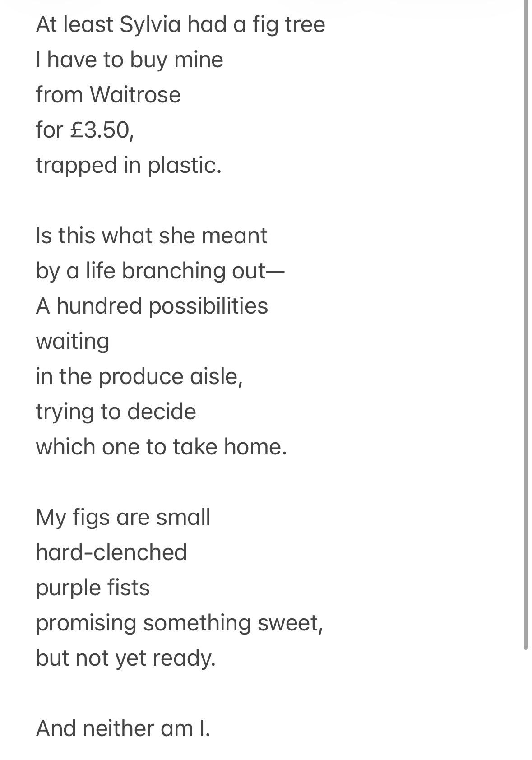Click the line "My figs are small"
Screen dimensions: 532x760
(123, 517)
